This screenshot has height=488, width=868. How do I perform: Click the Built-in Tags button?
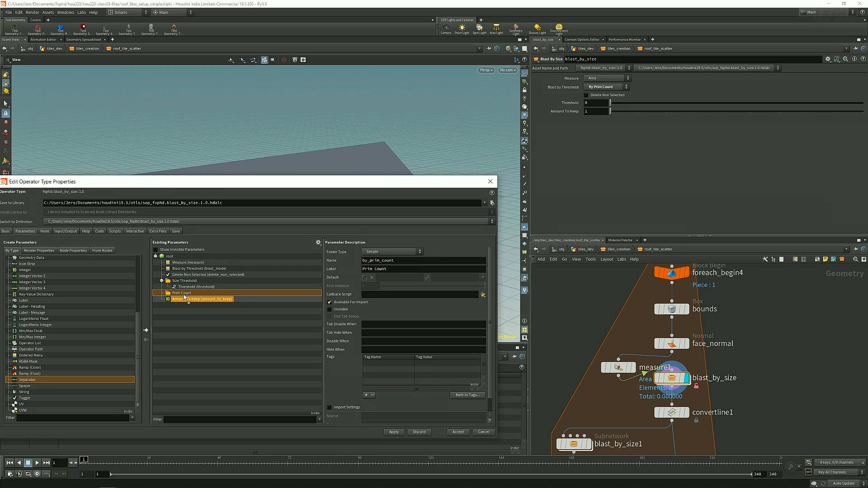[467, 395]
